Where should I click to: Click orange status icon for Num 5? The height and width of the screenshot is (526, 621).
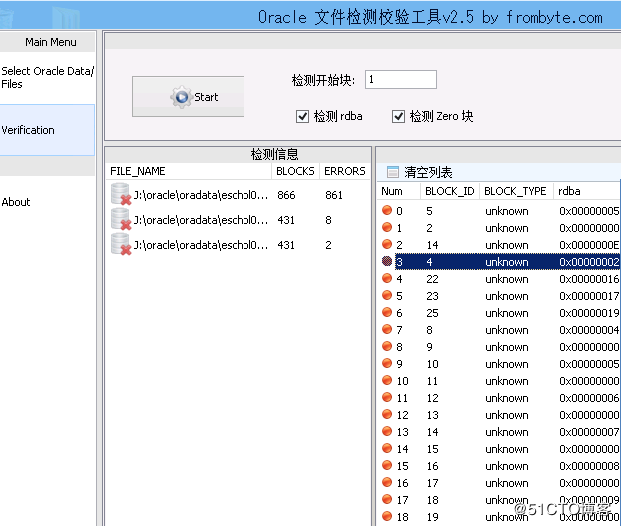point(387,295)
